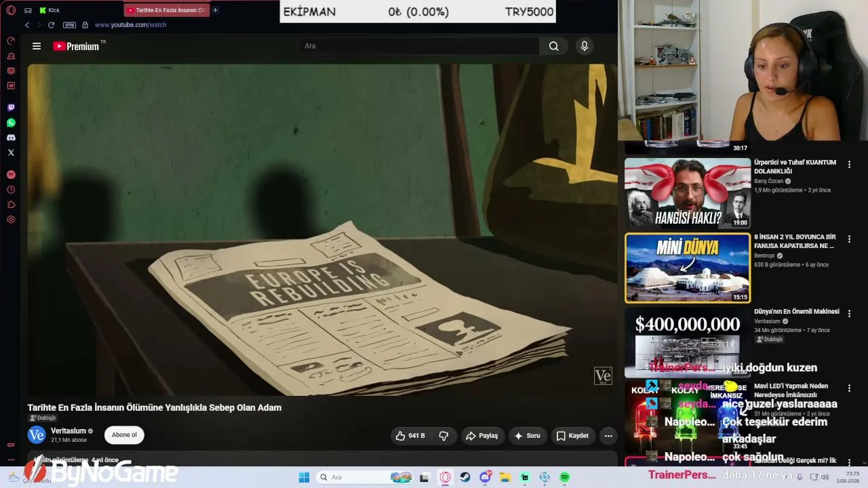Open the sidebar icon below the gauge
The image size is (868, 488).
11,56
